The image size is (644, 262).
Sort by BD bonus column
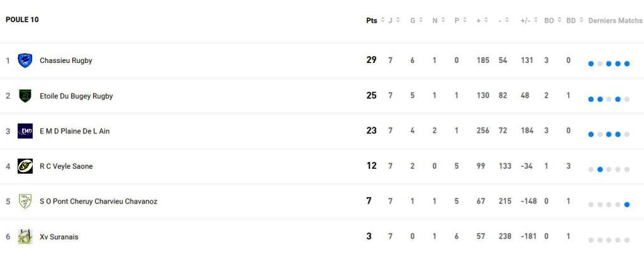point(571,20)
